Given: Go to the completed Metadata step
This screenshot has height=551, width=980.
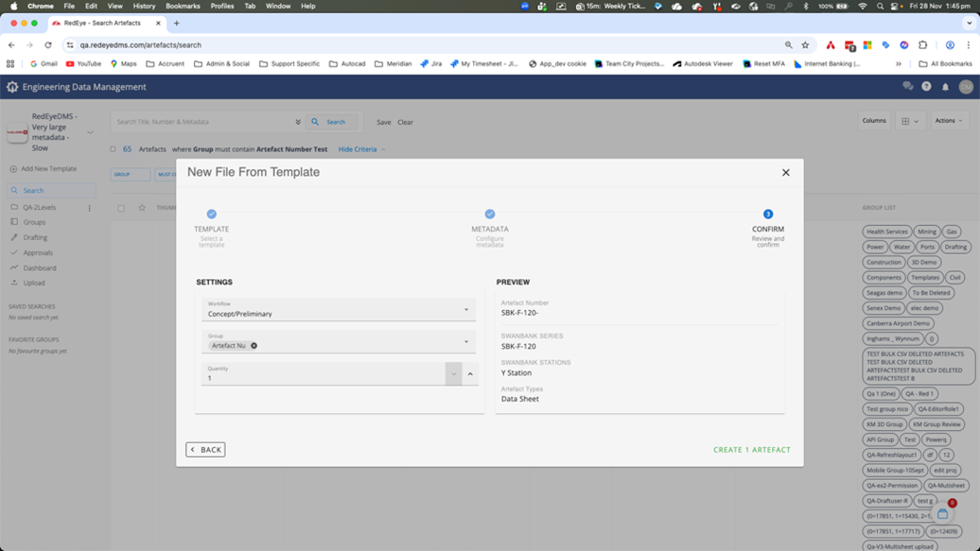Looking at the screenshot, I should pyautogui.click(x=490, y=215).
